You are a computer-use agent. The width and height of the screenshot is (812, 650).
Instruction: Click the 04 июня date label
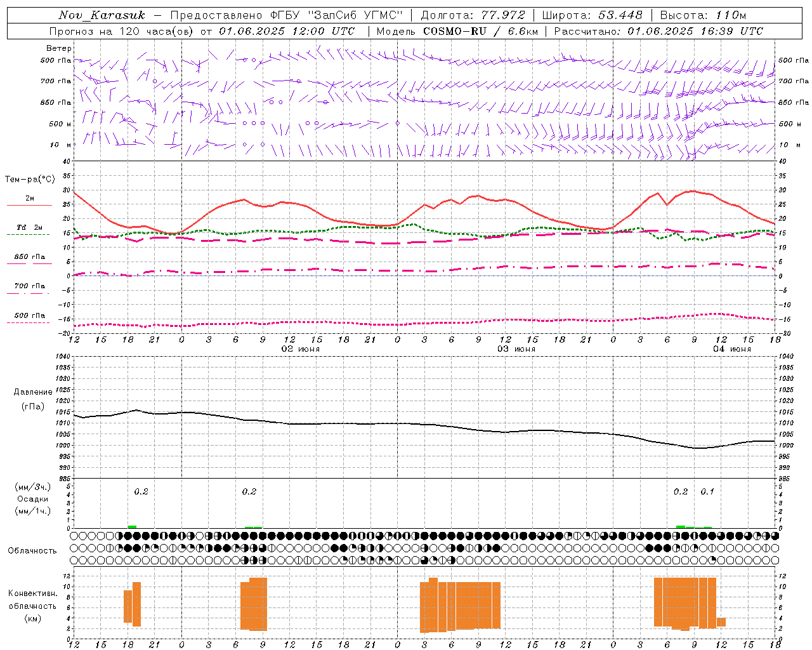(x=731, y=349)
